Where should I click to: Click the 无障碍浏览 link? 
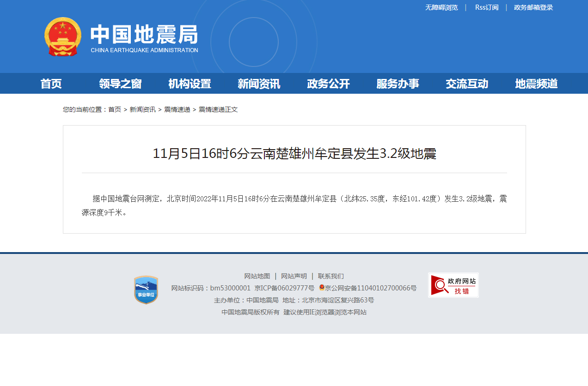(441, 7)
